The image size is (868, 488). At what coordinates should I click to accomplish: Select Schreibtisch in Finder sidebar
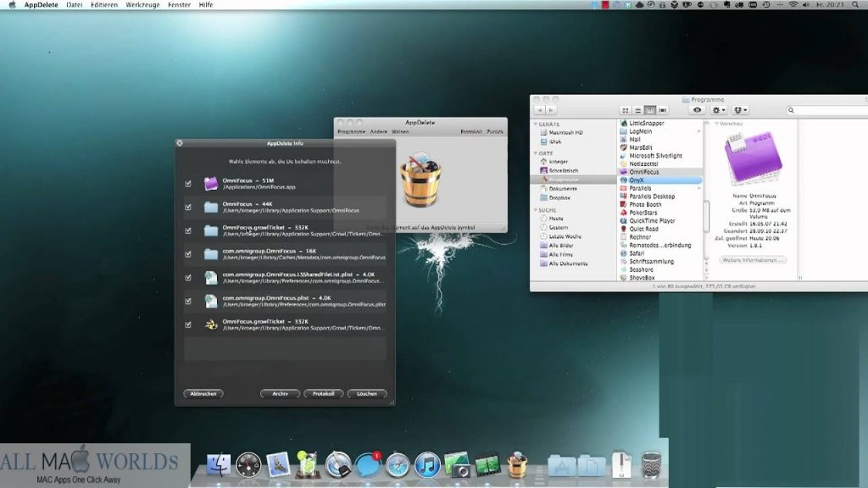[563, 170]
